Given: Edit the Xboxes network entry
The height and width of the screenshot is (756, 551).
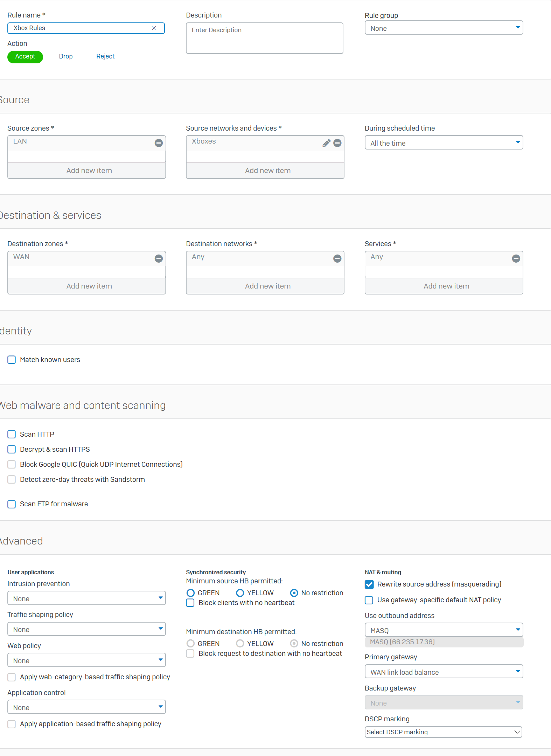Looking at the screenshot, I should (x=326, y=143).
